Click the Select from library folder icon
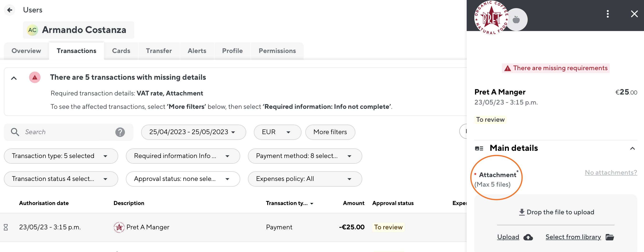The width and height of the screenshot is (644, 252). click(610, 237)
